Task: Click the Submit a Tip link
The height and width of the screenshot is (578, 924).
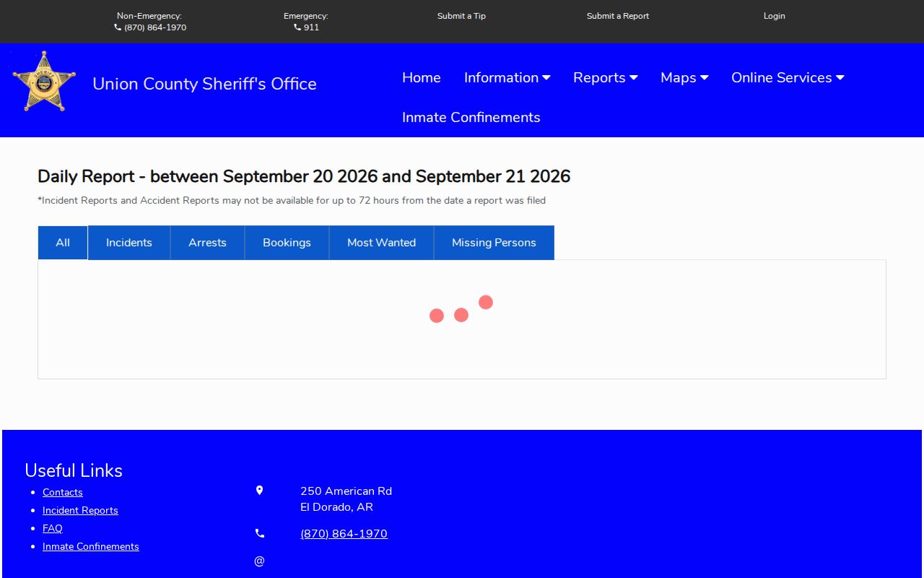Action: [461, 16]
